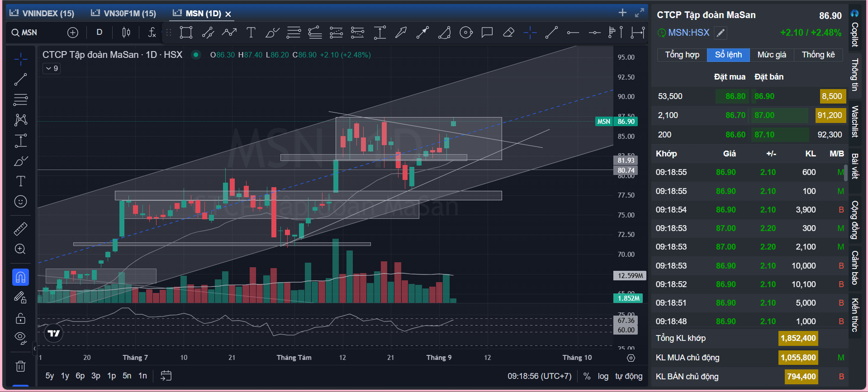
Task: Open the XABCD pattern tools
Action: click(x=20, y=120)
